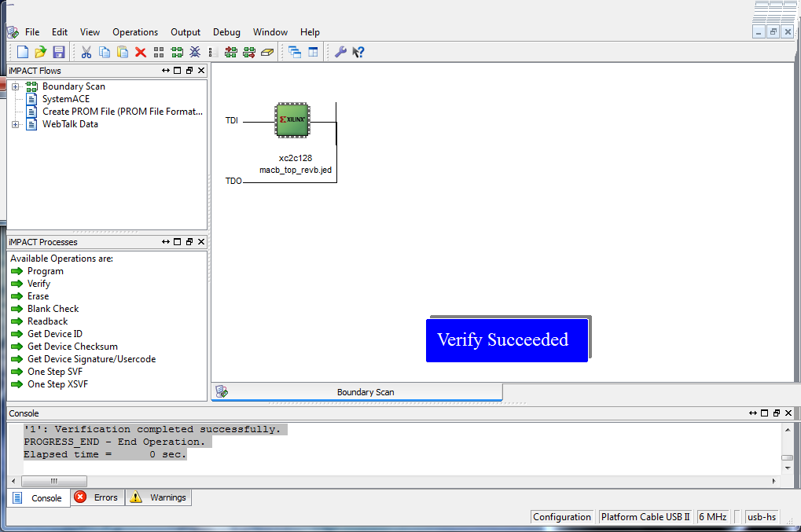Switch to the Console tab
This screenshot has width=801, height=532.
coord(39,497)
